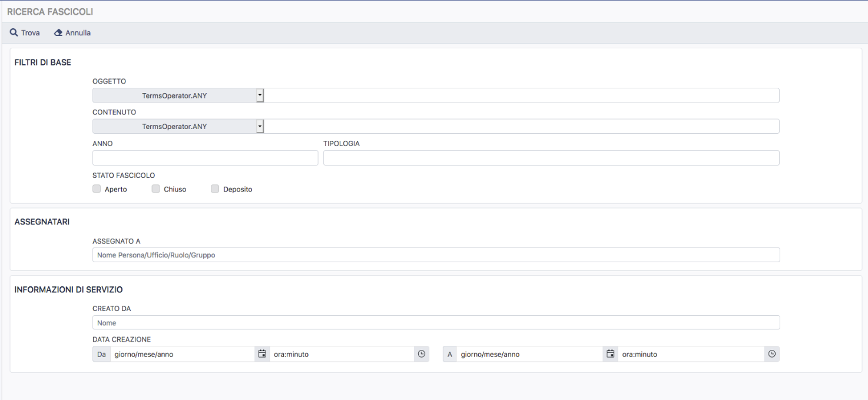This screenshot has width=868, height=400.
Task: Open calendar picker for end creation date
Action: tap(611, 354)
